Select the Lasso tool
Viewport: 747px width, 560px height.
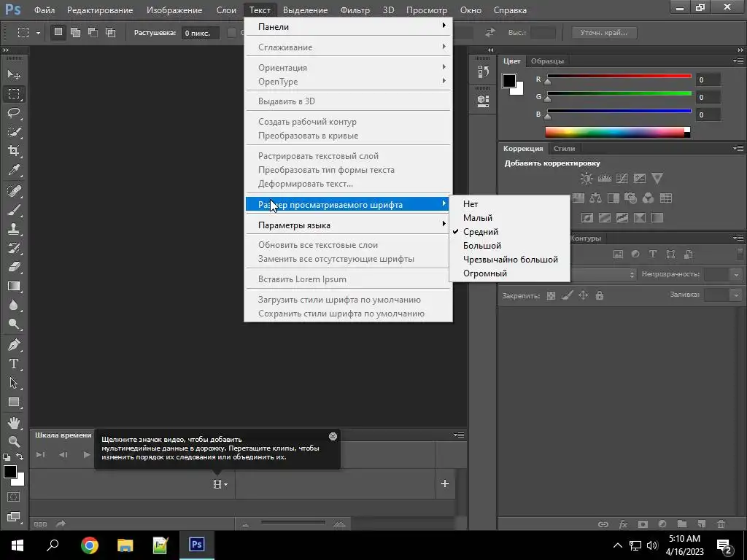click(x=14, y=113)
